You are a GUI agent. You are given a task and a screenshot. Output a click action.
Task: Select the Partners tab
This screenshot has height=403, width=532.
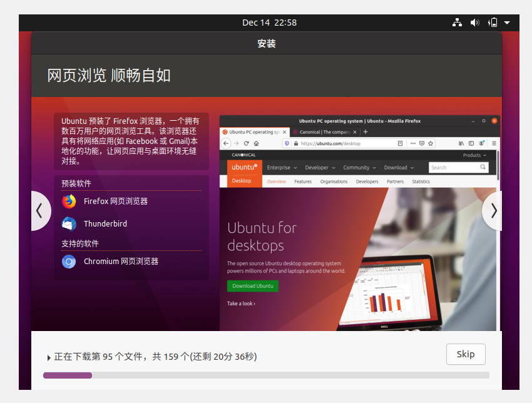396,181
